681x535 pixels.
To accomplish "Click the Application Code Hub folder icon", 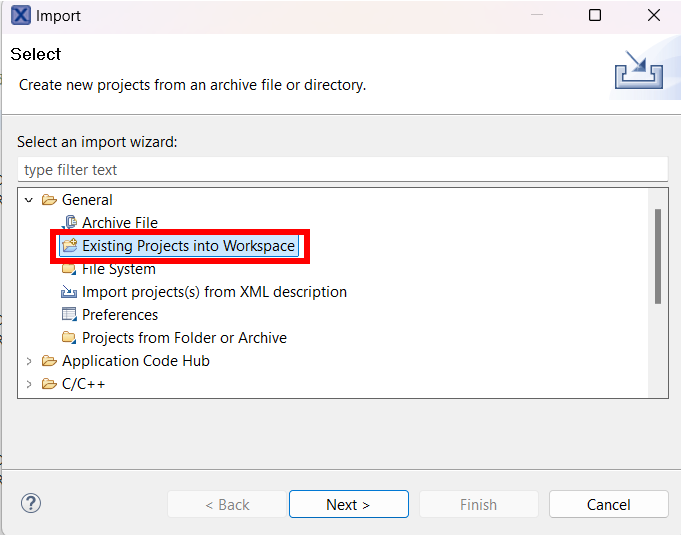I will [x=49, y=361].
